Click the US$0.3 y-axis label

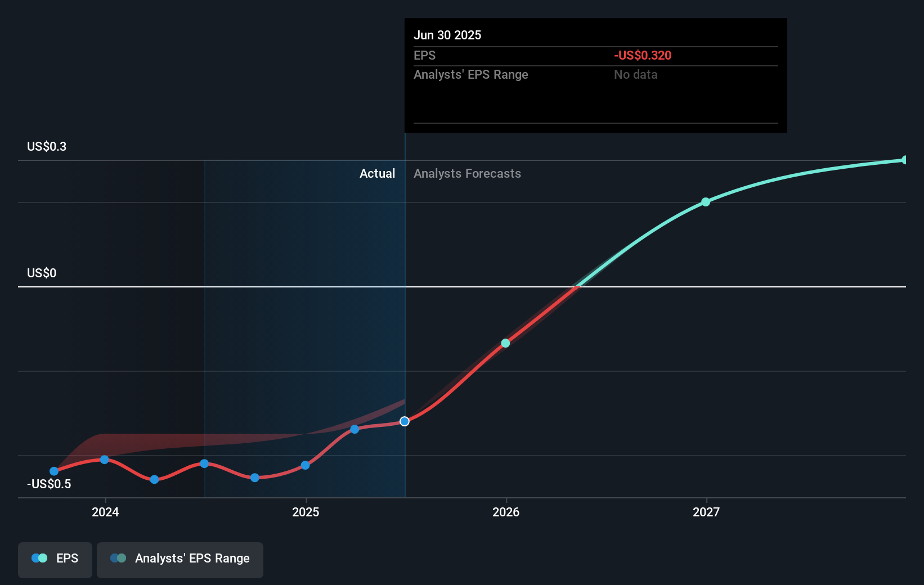click(47, 147)
